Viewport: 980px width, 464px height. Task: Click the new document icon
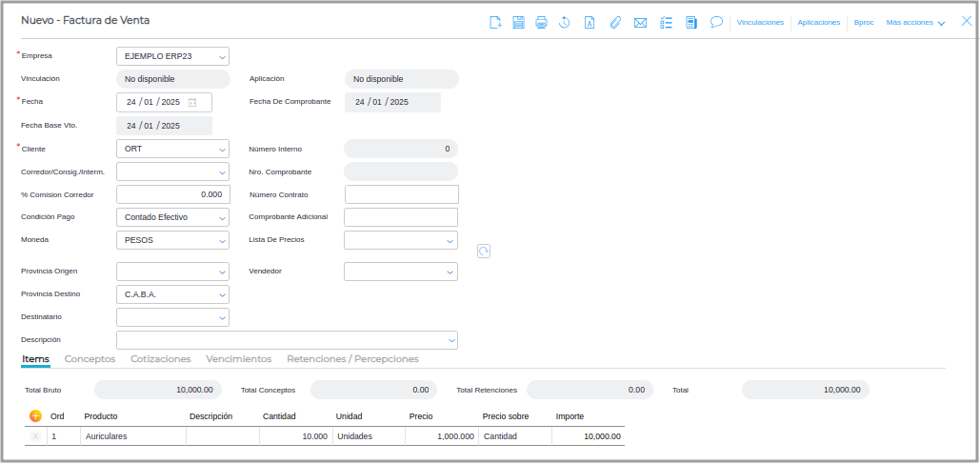point(495,22)
